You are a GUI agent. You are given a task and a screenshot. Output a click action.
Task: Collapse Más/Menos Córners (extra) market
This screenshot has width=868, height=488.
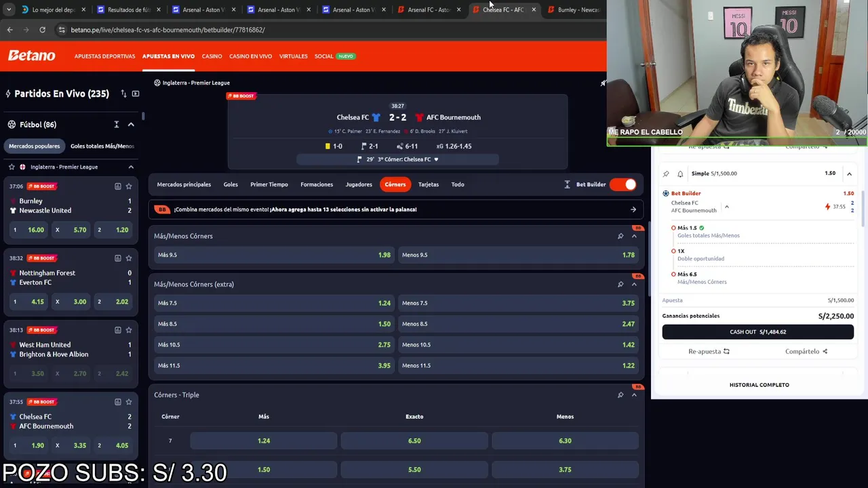pos(634,284)
